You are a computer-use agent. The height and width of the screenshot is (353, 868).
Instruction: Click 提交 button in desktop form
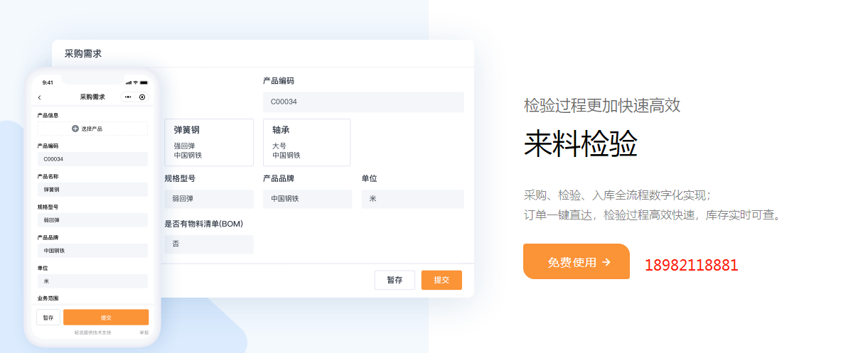441,280
